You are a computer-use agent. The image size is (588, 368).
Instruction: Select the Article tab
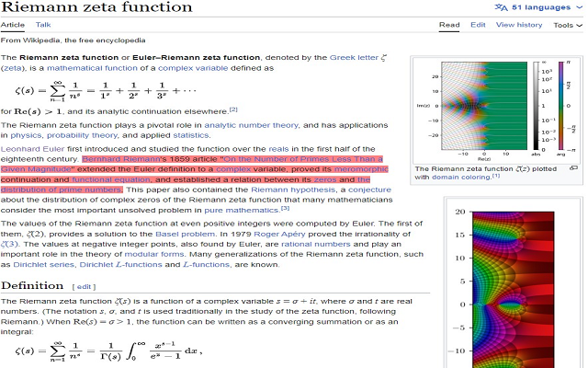(x=14, y=25)
